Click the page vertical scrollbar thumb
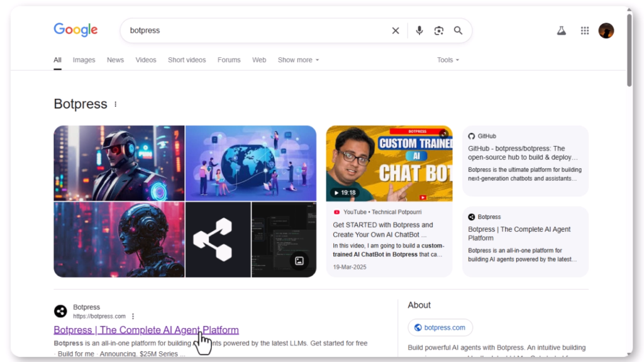 [629, 50]
